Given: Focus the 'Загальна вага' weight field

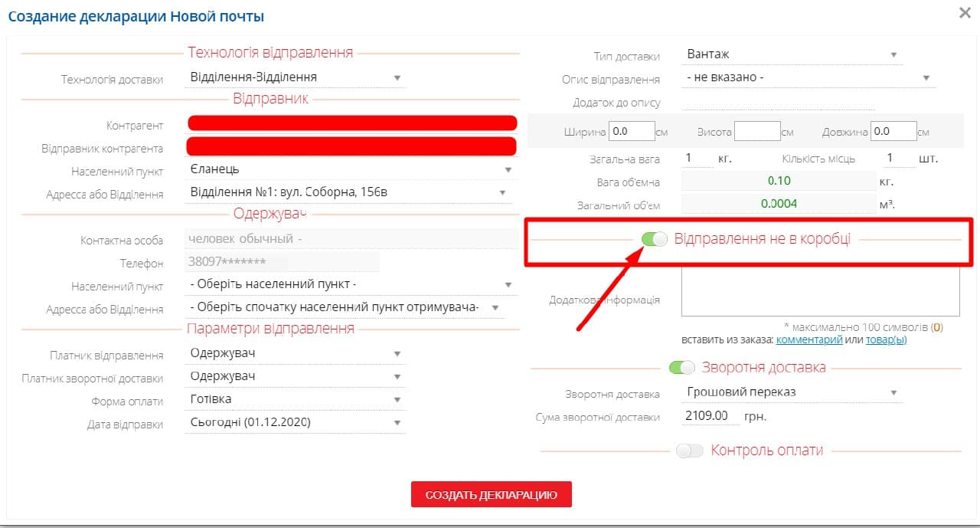Looking at the screenshot, I should click(697, 159).
